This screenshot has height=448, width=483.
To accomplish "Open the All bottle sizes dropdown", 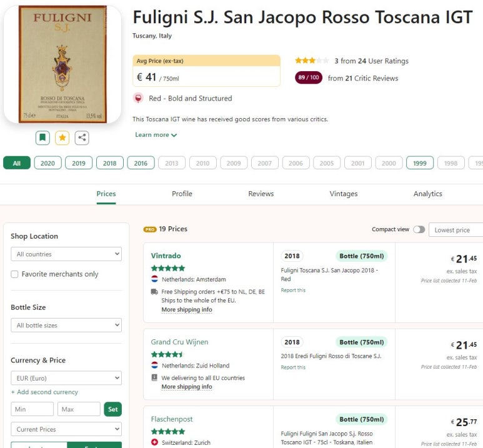I will click(x=66, y=326).
